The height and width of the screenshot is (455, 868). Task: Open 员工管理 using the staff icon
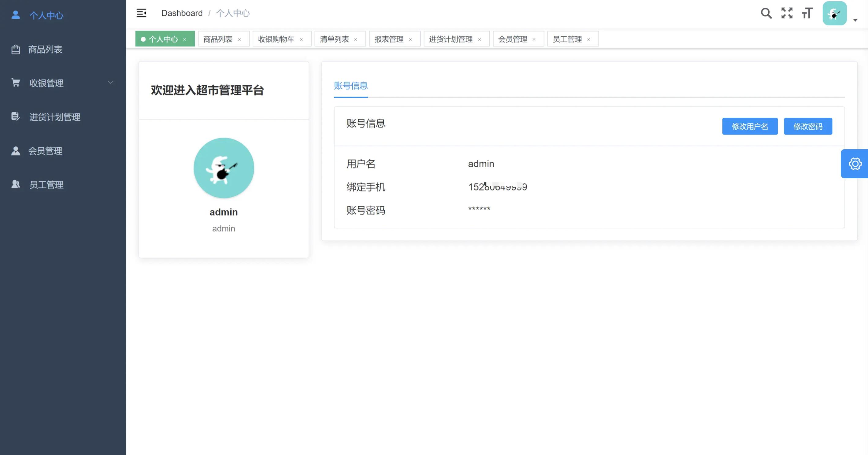[x=16, y=184]
